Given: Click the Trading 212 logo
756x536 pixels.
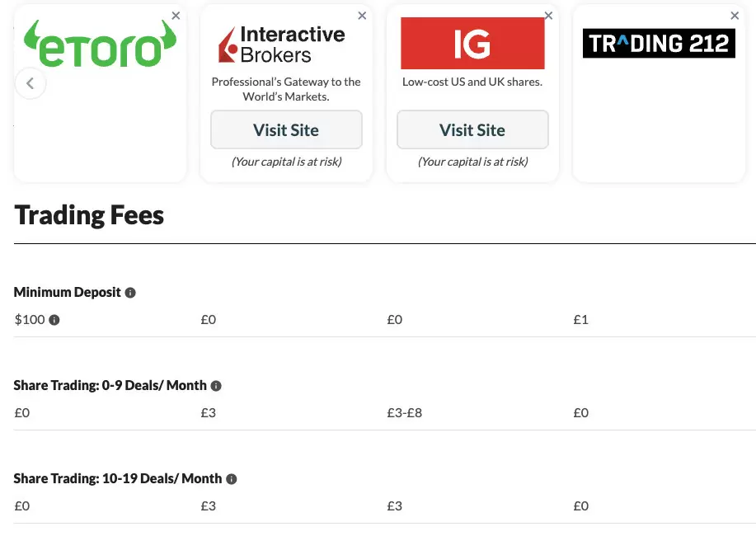Looking at the screenshot, I should pyautogui.click(x=658, y=44).
